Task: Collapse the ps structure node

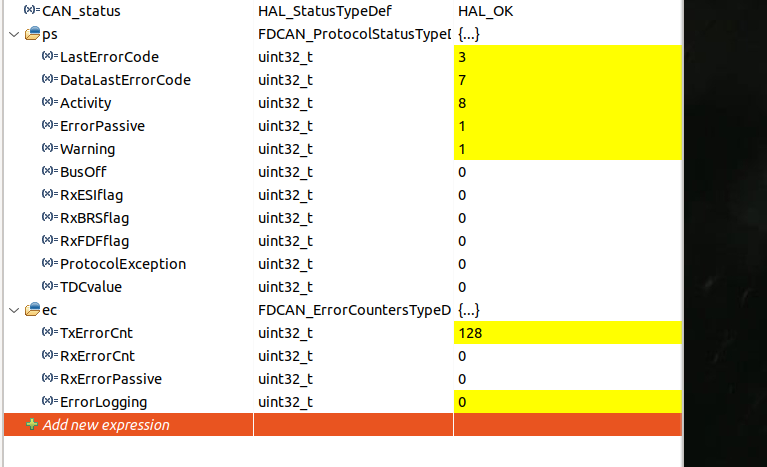Action: [14, 34]
